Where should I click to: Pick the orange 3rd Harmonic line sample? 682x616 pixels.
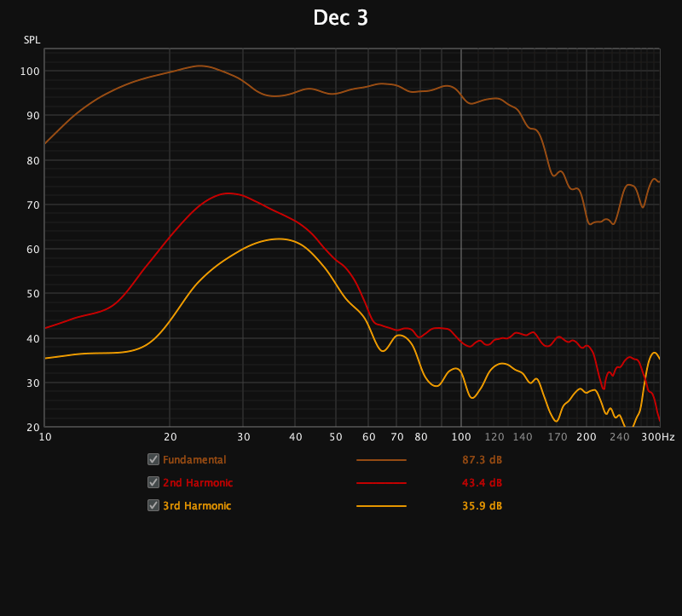click(381, 506)
